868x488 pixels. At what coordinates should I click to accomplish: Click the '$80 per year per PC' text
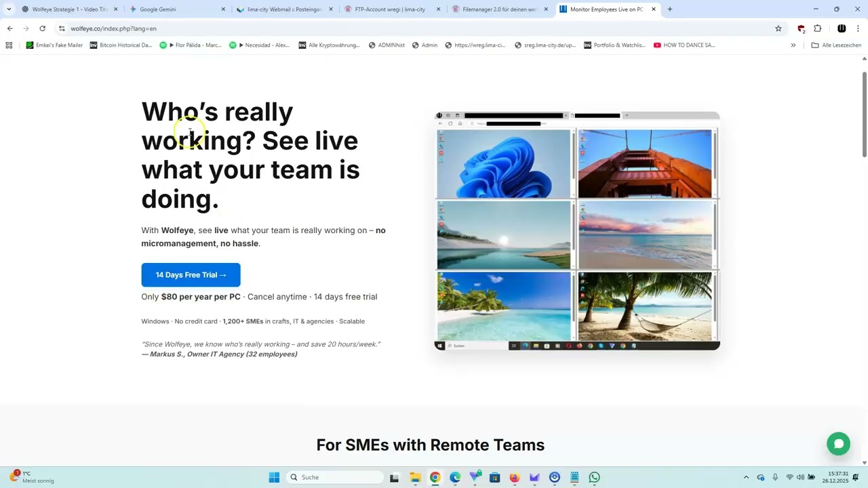(201, 297)
